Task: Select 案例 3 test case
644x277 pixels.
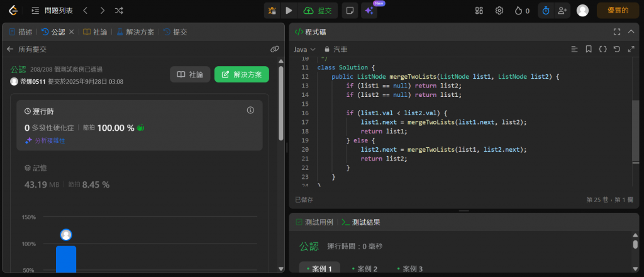Action: pos(410,269)
